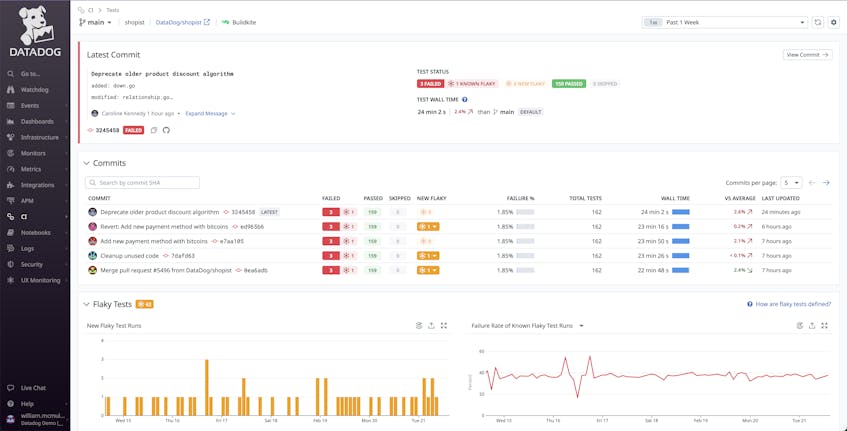This screenshot has width=847, height=431.
Task: Expand New Flaky Test Runs chart fullscreen
Action: click(444, 326)
